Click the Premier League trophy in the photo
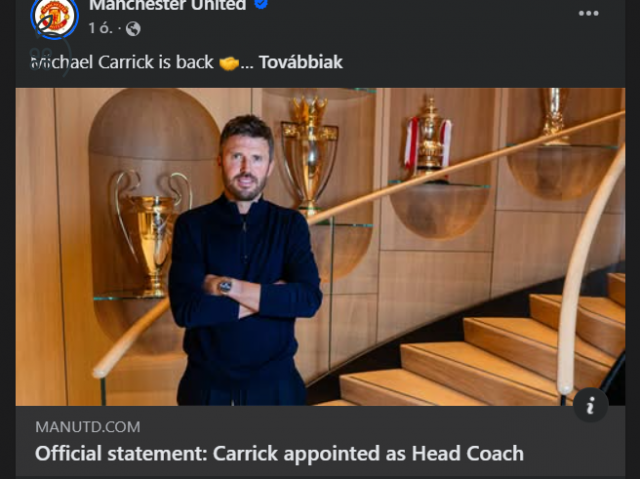640x480 pixels. click(309, 155)
